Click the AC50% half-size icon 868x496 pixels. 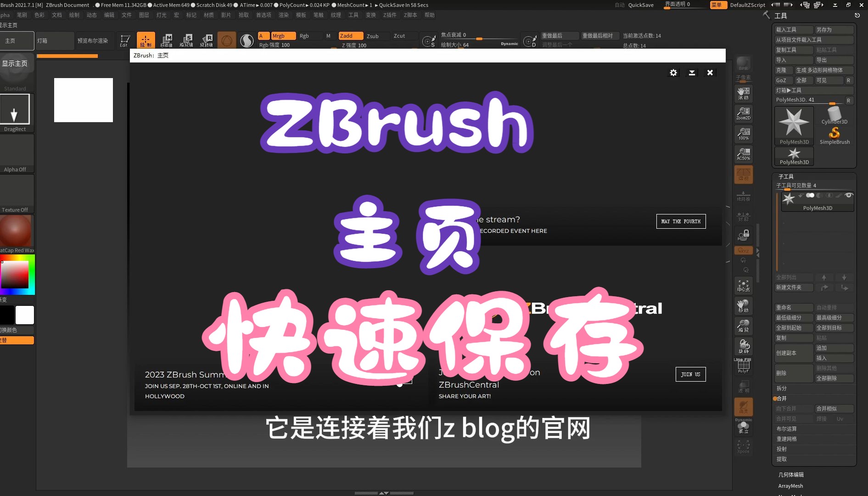743,154
